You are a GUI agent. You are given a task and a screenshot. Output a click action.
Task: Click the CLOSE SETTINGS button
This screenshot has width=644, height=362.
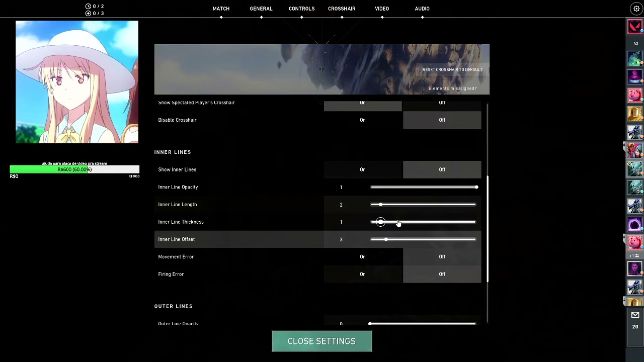pos(322,341)
